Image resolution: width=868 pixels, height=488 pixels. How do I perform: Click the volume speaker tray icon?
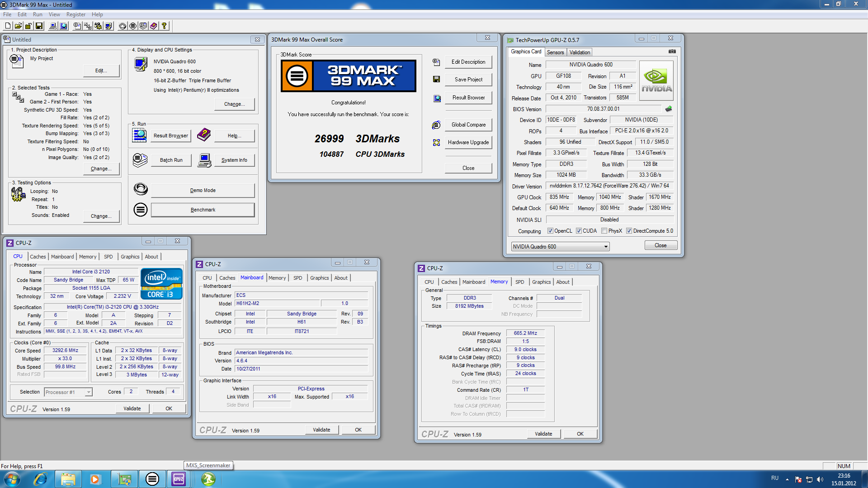(x=820, y=479)
